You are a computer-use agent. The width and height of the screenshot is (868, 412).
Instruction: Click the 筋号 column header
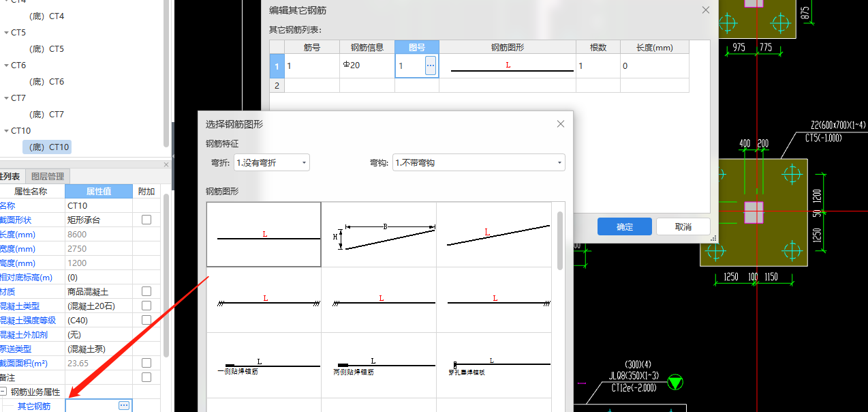pos(312,48)
